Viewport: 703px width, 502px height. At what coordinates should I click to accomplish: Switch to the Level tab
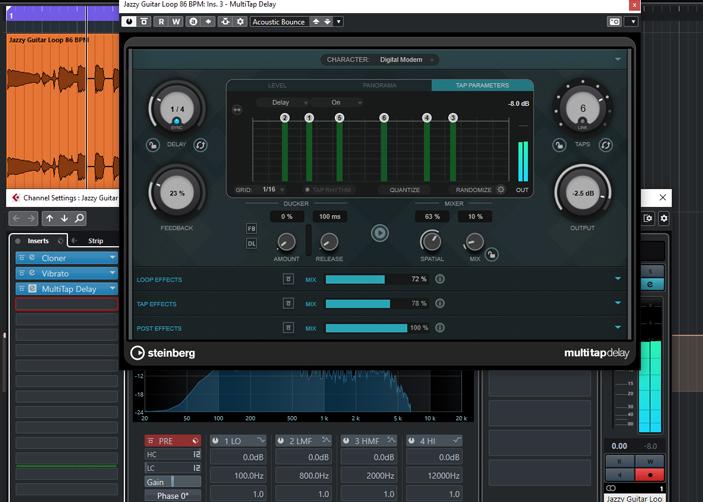coord(277,86)
